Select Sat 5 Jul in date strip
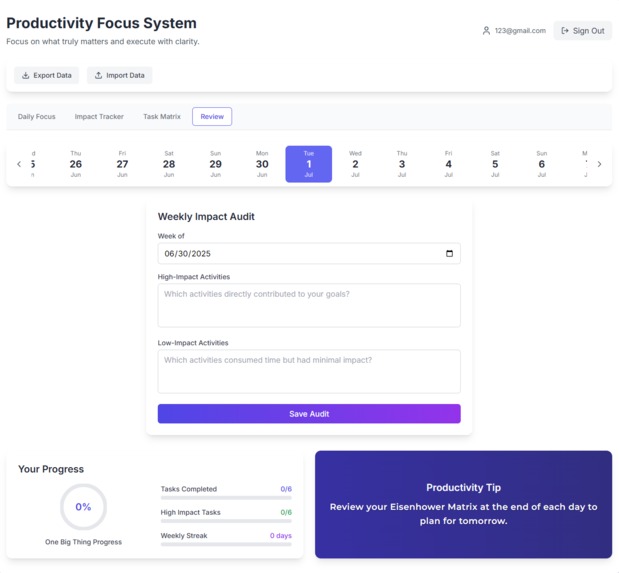The image size is (619, 573). click(495, 164)
